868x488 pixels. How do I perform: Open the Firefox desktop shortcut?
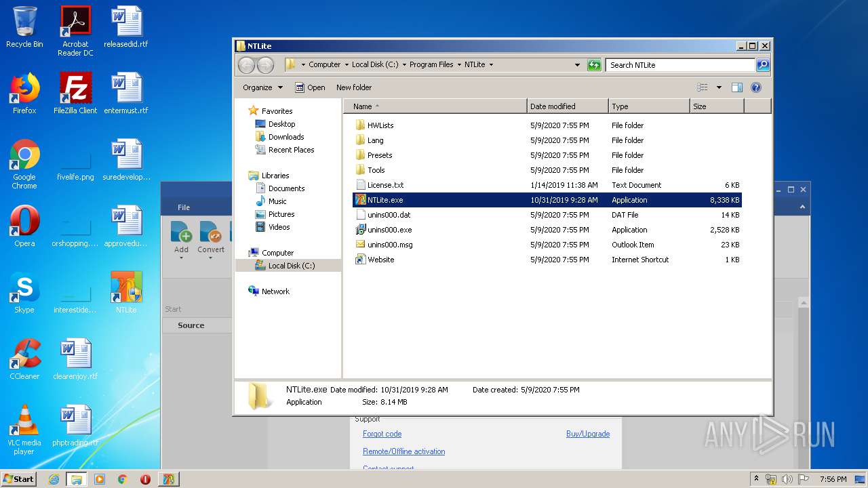[x=24, y=94]
